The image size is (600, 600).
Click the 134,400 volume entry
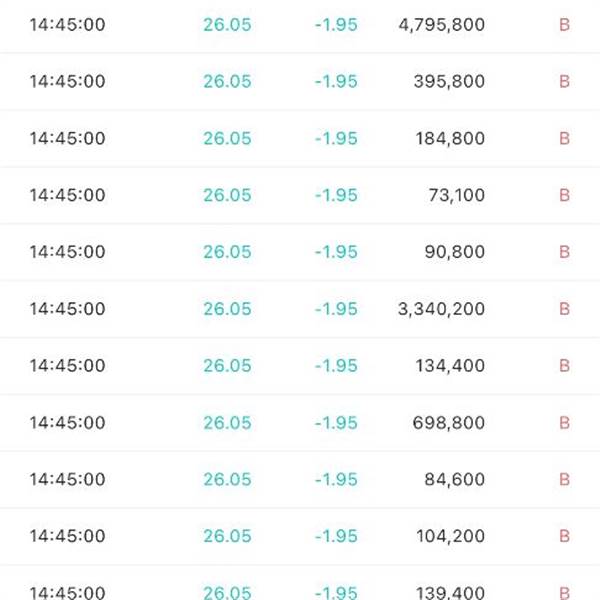tap(449, 366)
